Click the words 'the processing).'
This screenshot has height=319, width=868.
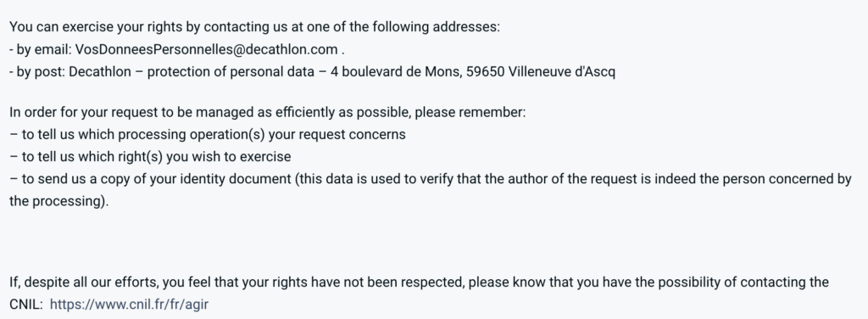(x=59, y=201)
